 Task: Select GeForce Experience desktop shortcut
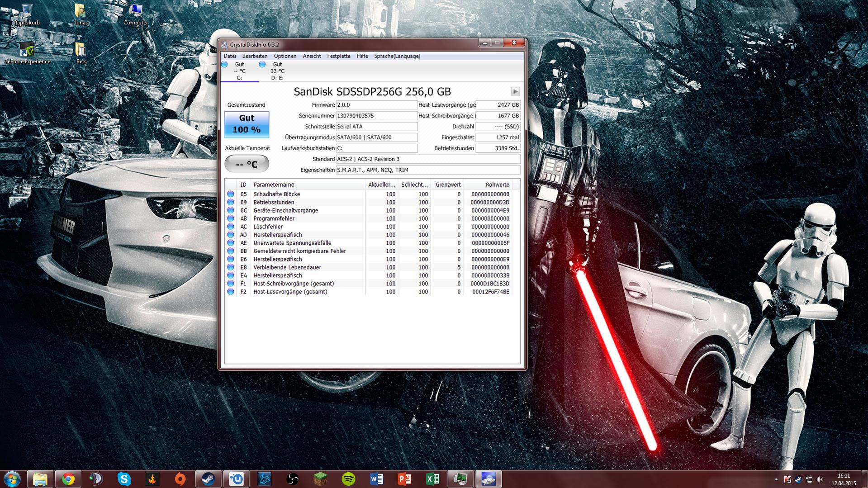[x=27, y=53]
